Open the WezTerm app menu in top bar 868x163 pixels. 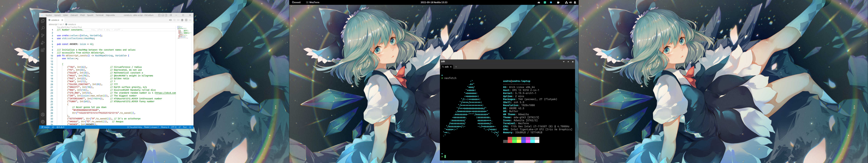pyautogui.click(x=313, y=2)
